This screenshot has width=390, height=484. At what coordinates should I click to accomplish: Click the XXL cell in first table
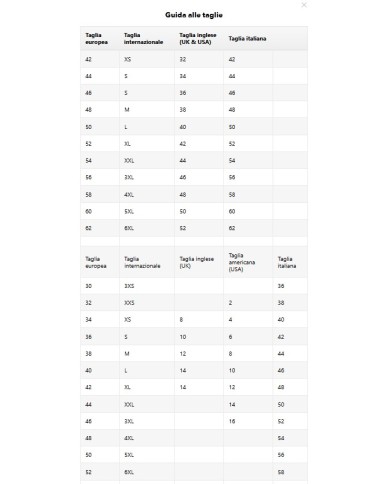129,161
